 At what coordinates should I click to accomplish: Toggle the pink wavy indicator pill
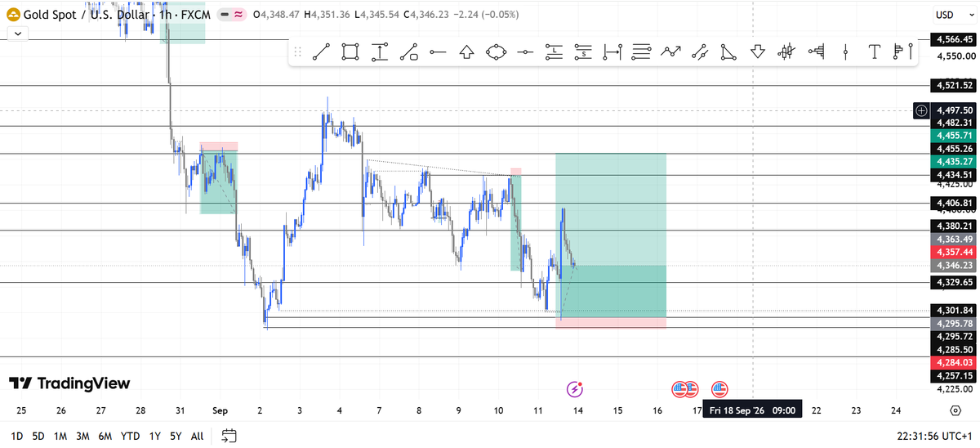[239, 15]
